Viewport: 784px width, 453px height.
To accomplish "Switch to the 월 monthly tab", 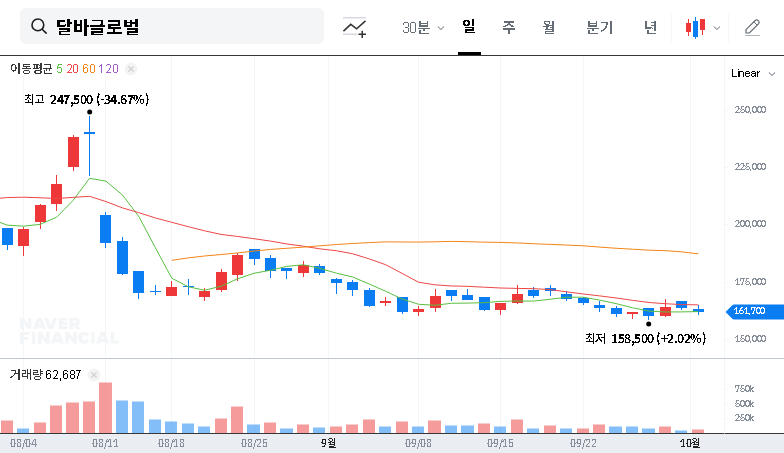I will tap(549, 27).
